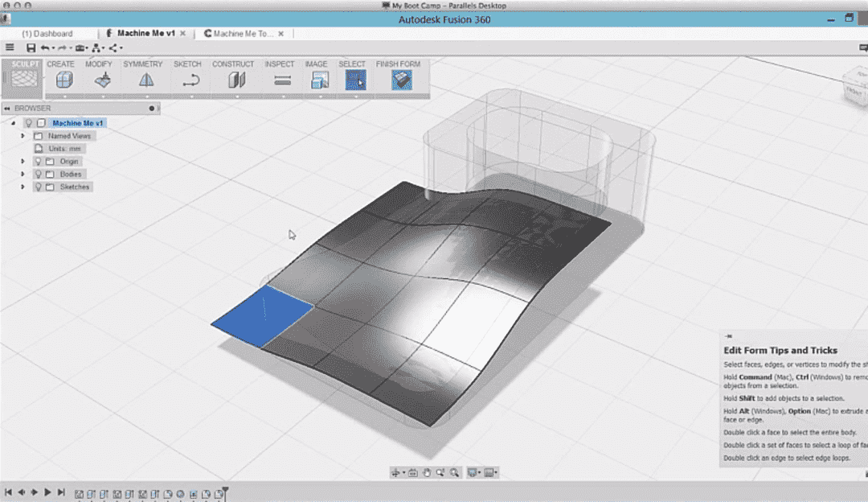This screenshot has width=868, height=502.
Task: Toggle visibility of the Bodies folder
Action: point(37,174)
